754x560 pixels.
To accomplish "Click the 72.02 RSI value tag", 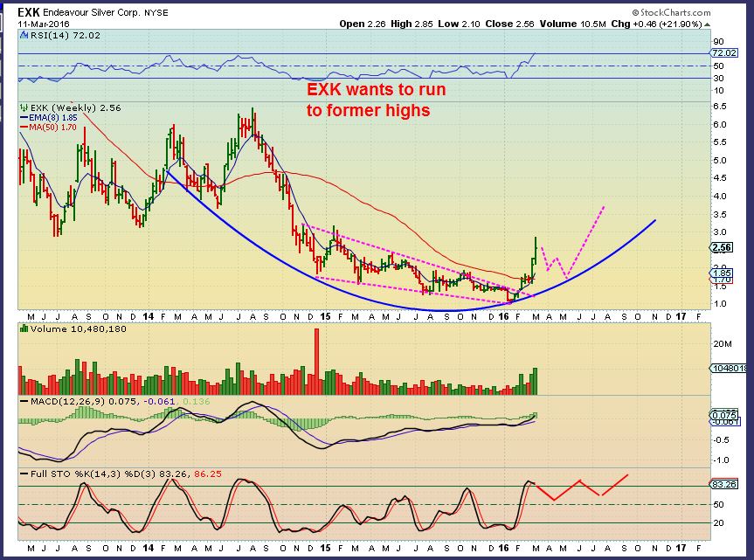I will pos(724,53).
